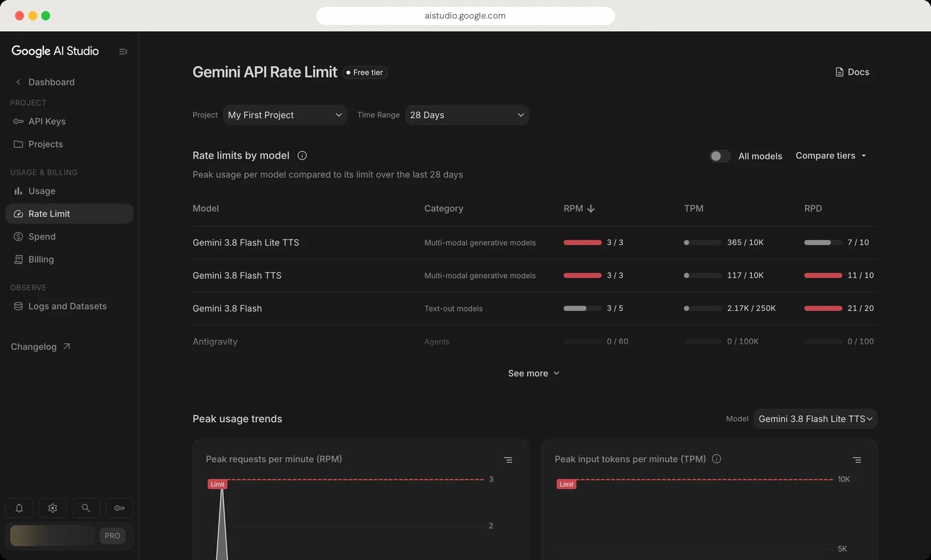Open settings gear in sidebar footer
931x560 pixels.
[x=52, y=508]
